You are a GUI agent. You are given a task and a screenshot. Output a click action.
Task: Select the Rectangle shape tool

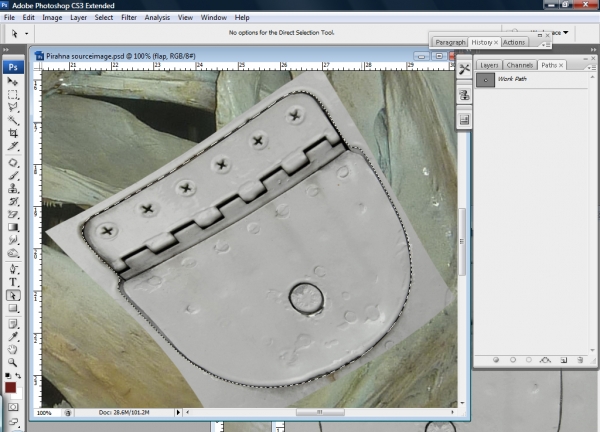(13, 308)
